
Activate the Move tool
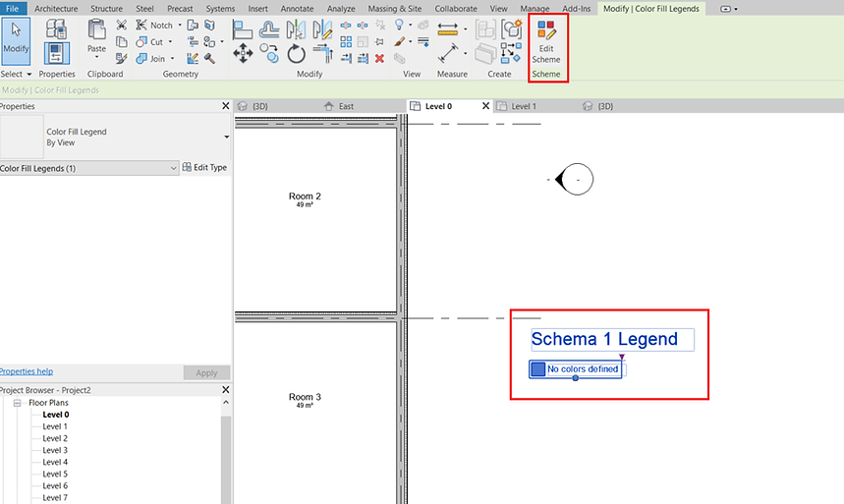[243, 53]
